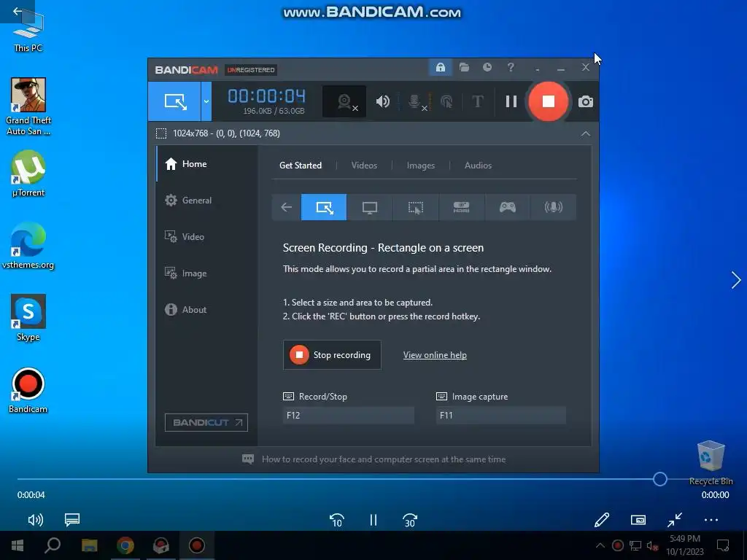Open the edit pencil tool in player
This screenshot has height=560, width=747.
click(602, 519)
